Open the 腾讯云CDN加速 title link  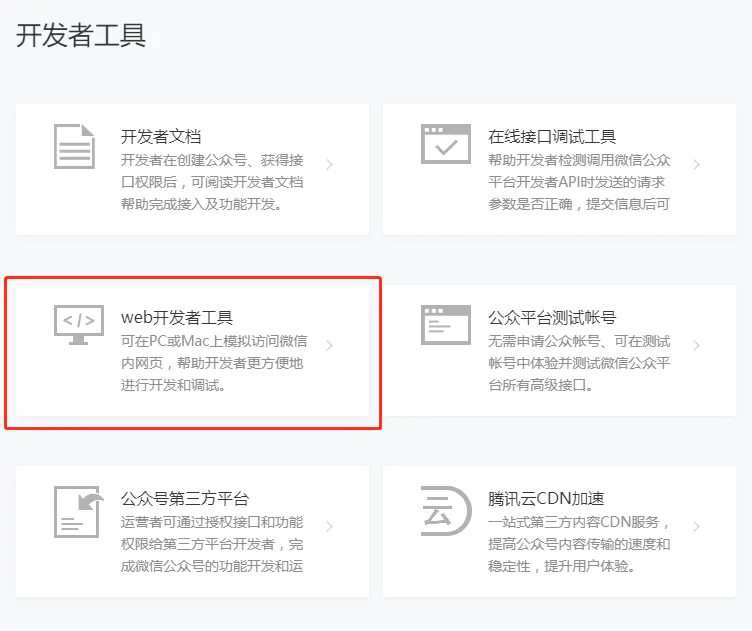click(546, 499)
